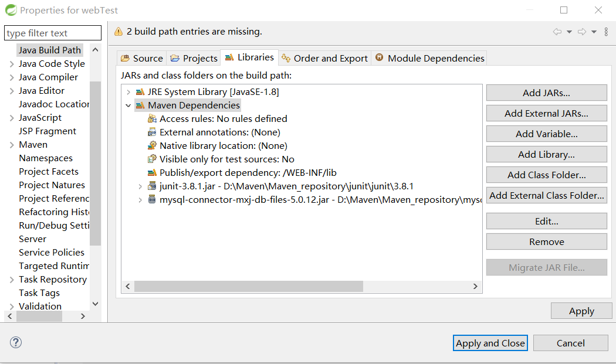Image resolution: width=616 pixels, height=364 pixels.
Task: Expand the Java Code Style category
Action: click(x=12, y=64)
